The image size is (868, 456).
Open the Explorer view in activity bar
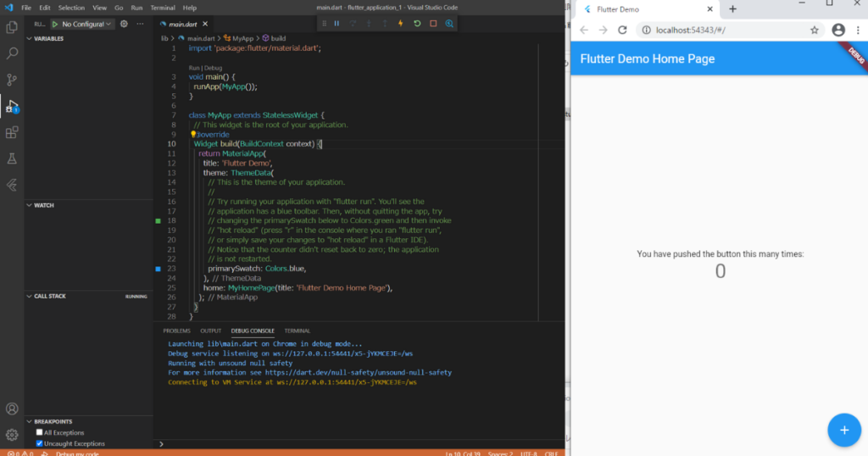12,27
